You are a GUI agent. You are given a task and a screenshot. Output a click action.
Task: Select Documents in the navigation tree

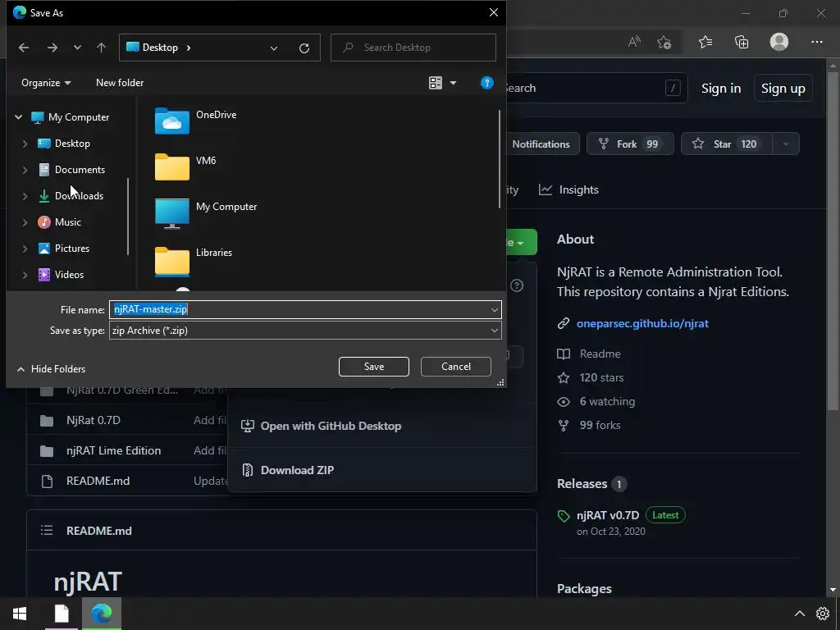click(x=72, y=170)
